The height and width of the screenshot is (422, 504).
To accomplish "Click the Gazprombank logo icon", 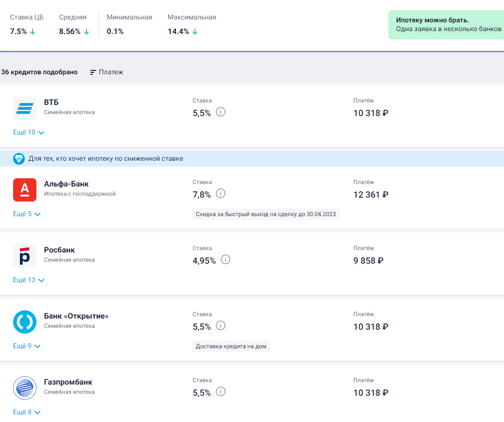I will pyautogui.click(x=25, y=388).
